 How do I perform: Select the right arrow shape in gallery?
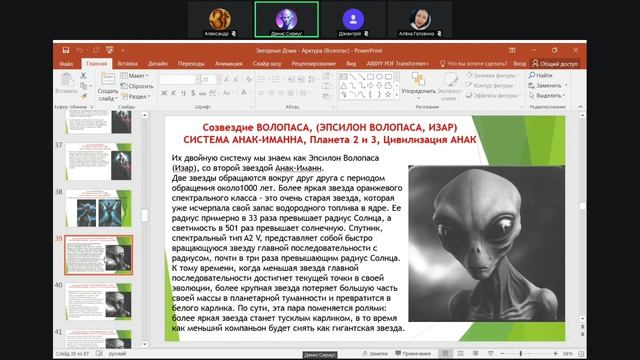pos(370,85)
